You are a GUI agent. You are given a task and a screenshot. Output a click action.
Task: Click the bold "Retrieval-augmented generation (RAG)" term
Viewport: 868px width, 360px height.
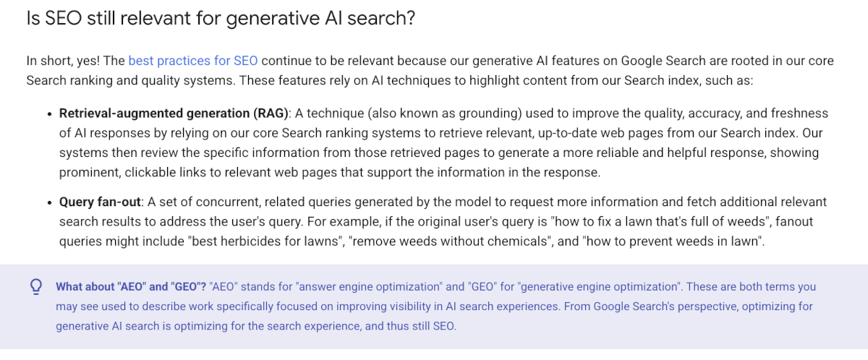pos(174,114)
